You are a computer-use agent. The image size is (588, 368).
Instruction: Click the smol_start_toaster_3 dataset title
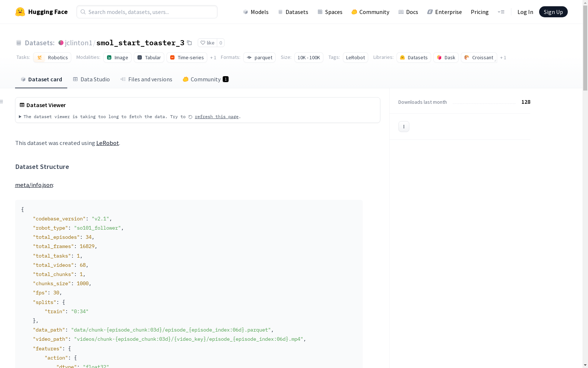(140, 43)
